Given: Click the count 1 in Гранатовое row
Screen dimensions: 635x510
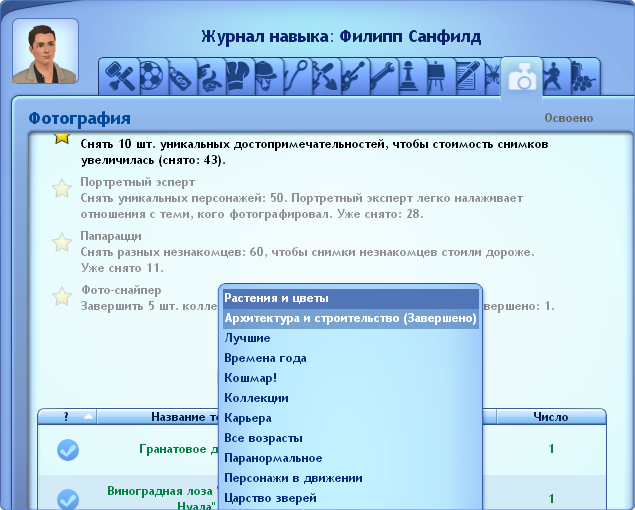Looking at the screenshot, I should tap(551, 449).
